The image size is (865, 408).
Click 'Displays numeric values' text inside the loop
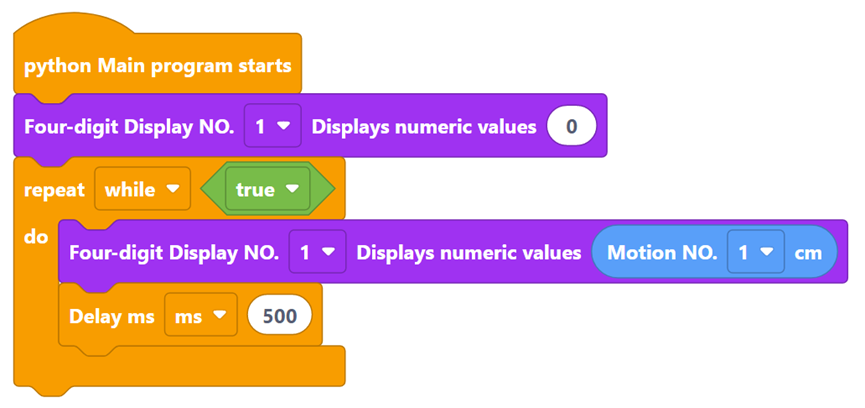(468, 252)
